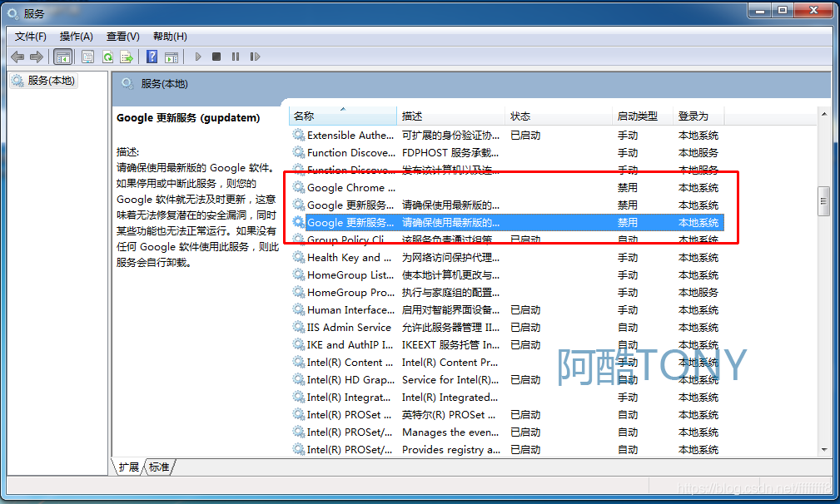Image resolution: width=840 pixels, height=504 pixels.
Task: Click the Back arrow toolbar icon
Action: click(x=17, y=57)
